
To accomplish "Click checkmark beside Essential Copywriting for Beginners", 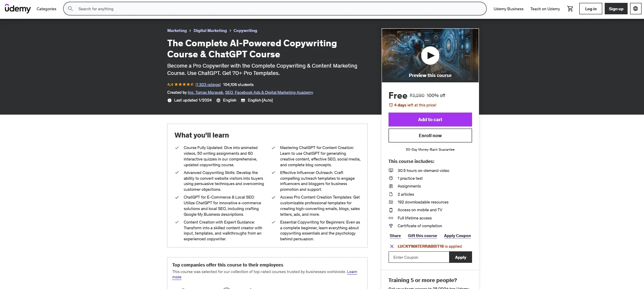I will [x=273, y=222].
